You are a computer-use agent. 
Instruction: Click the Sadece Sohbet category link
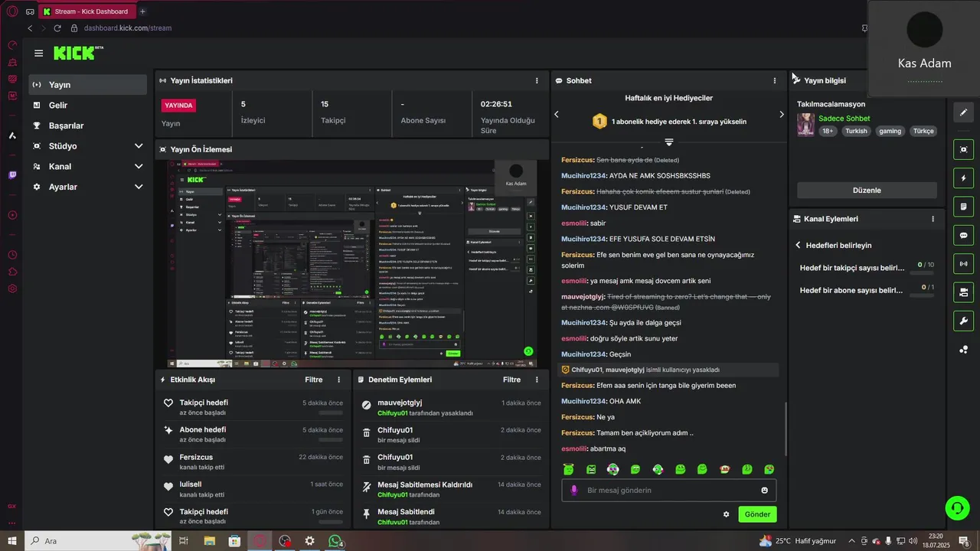[844, 119]
